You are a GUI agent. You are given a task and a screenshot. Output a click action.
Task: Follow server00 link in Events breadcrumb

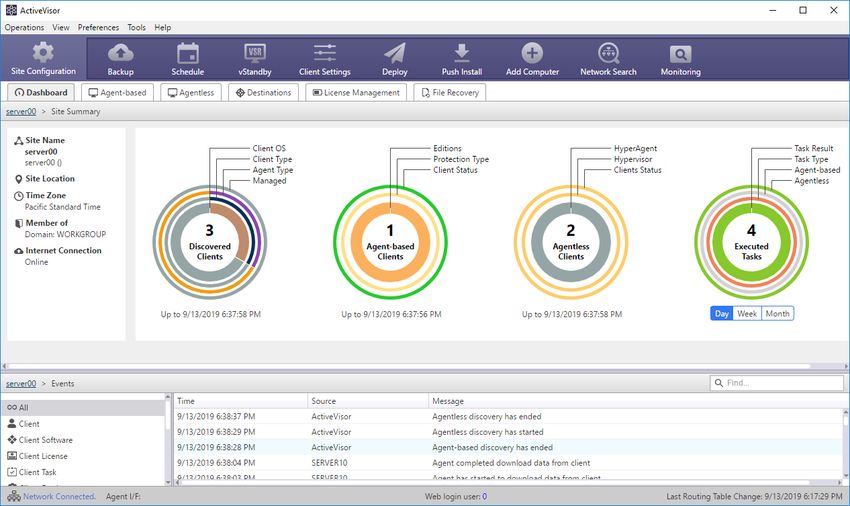pos(21,383)
